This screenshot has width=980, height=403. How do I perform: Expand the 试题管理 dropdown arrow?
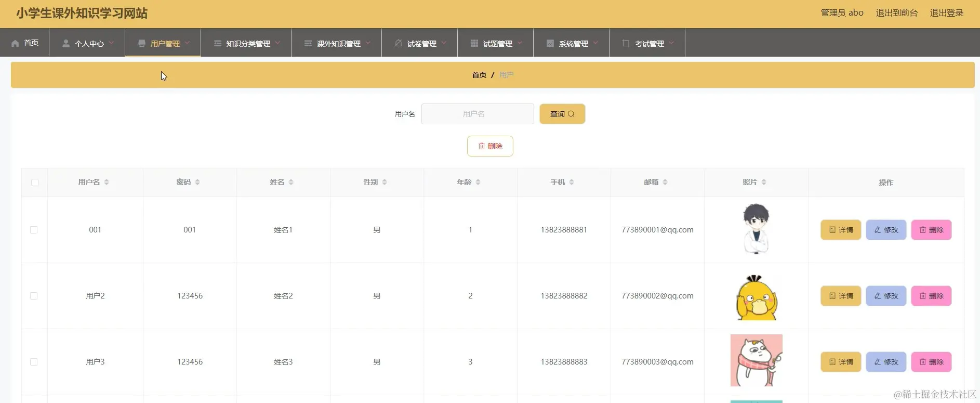[520, 43]
